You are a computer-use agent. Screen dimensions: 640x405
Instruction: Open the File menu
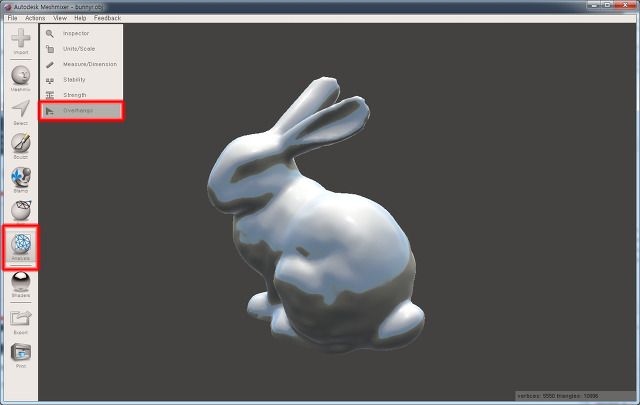13,18
